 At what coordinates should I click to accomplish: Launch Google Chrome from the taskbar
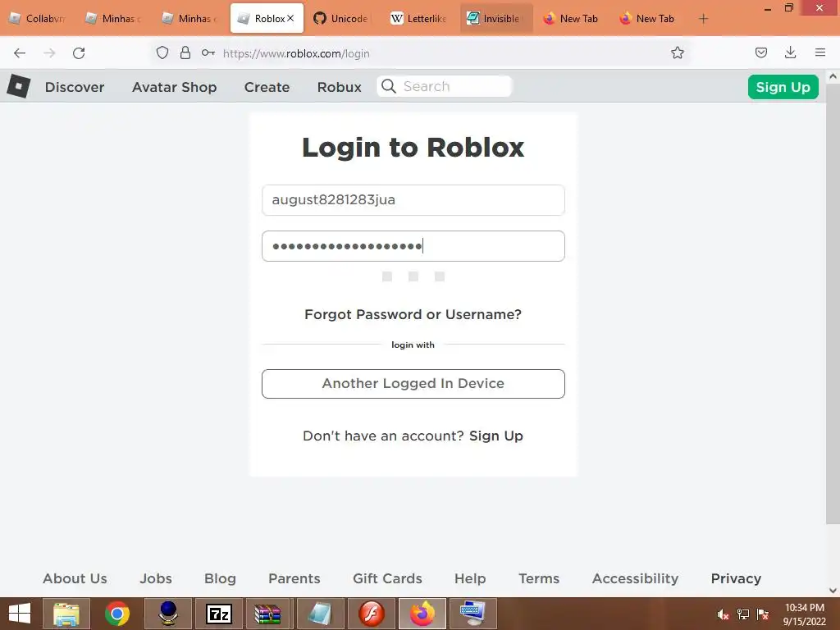pyautogui.click(x=117, y=614)
